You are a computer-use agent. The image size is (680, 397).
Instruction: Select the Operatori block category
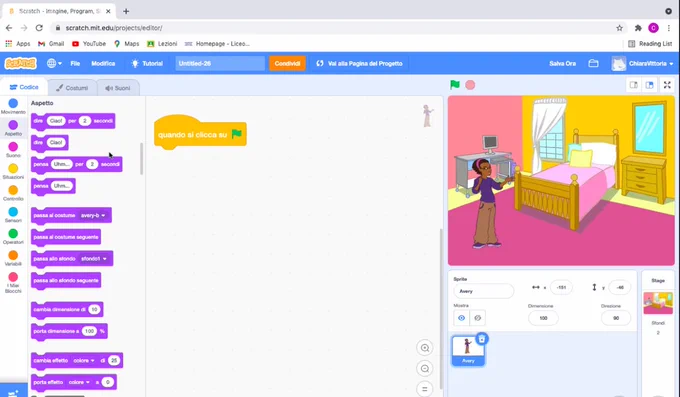pos(13,236)
